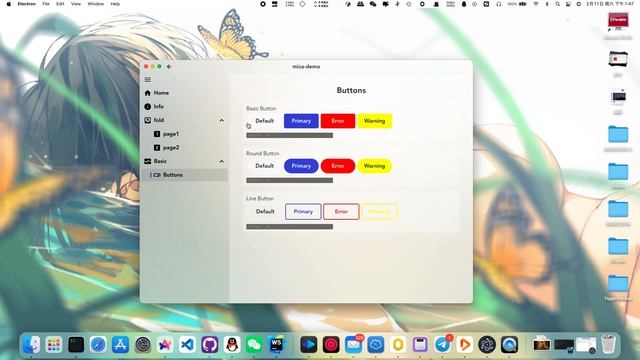
Task: Collapse the Basic group chevron
Action: pyautogui.click(x=221, y=161)
